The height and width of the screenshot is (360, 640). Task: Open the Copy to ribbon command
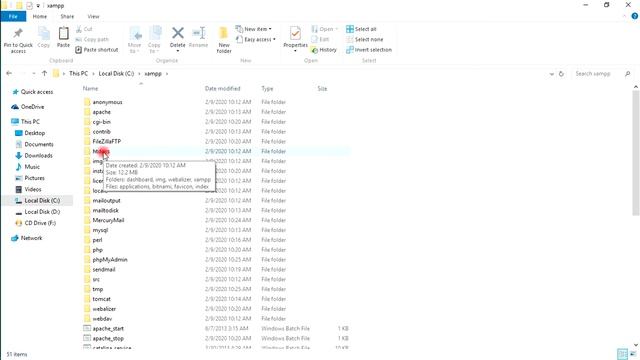pos(154,40)
